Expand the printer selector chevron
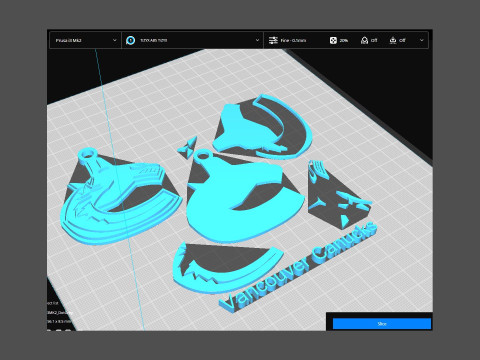480x360 pixels. pyautogui.click(x=115, y=40)
